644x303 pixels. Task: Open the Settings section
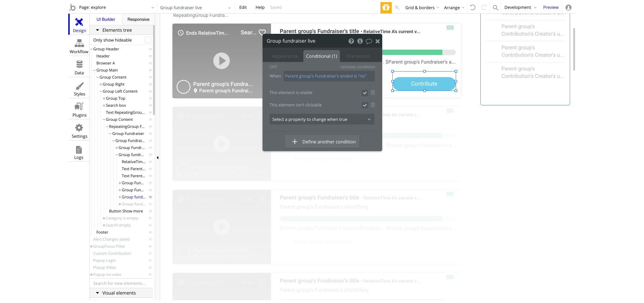79,130
